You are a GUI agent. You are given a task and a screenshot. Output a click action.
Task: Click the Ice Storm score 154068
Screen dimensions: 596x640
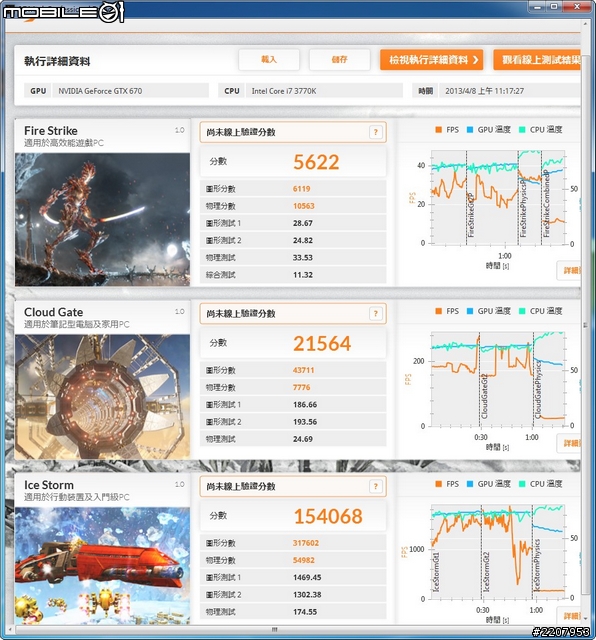tap(328, 516)
